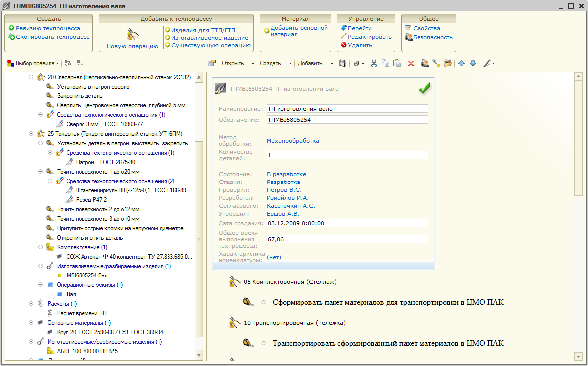Click the red X delete toolbar icon
Screen dimensions: 588x366
click(411, 64)
